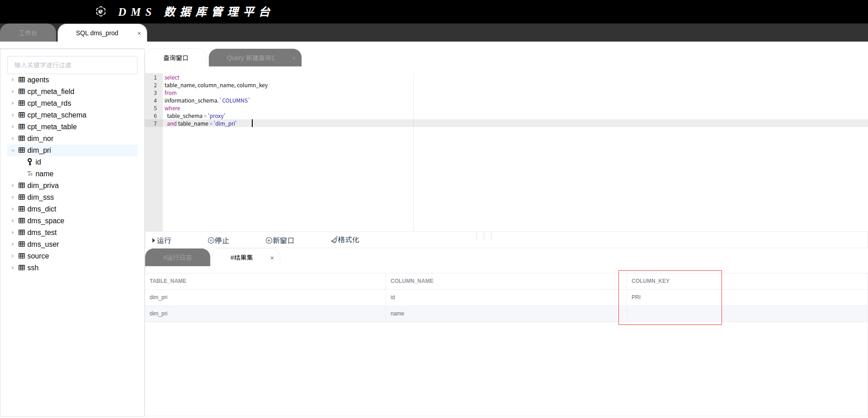This screenshot has width=868, height=418.
Task: Stop execution with 停止 button
Action: [x=218, y=240]
